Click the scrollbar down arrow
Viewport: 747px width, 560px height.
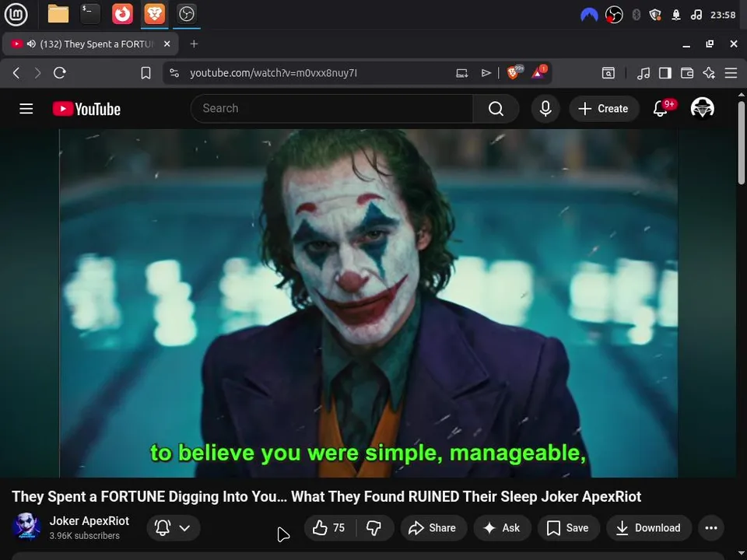742,555
